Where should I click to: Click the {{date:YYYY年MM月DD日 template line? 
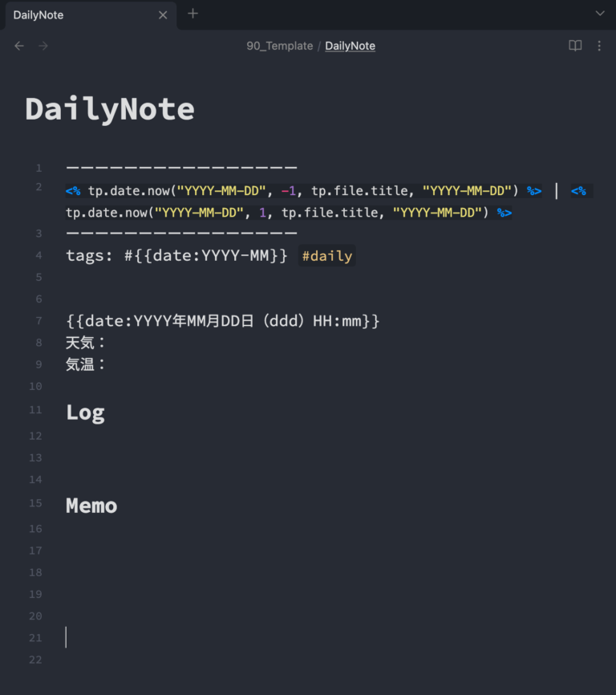[x=222, y=321]
